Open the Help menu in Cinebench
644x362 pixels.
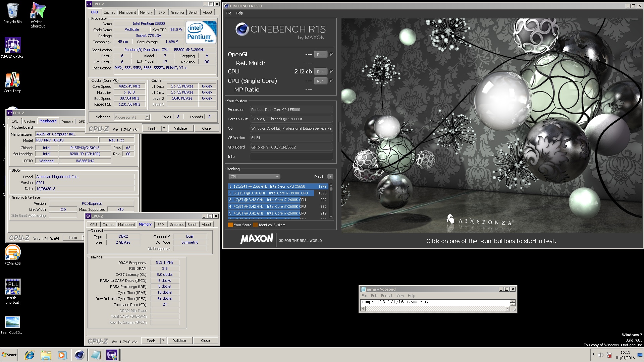tap(239, 13)
